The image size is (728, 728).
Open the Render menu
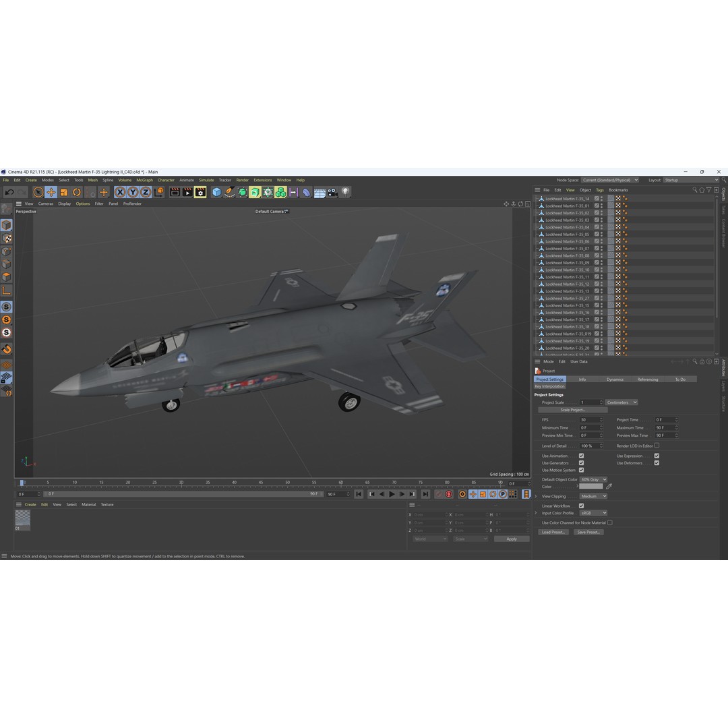pyautogui.click(x=243, y=180)
